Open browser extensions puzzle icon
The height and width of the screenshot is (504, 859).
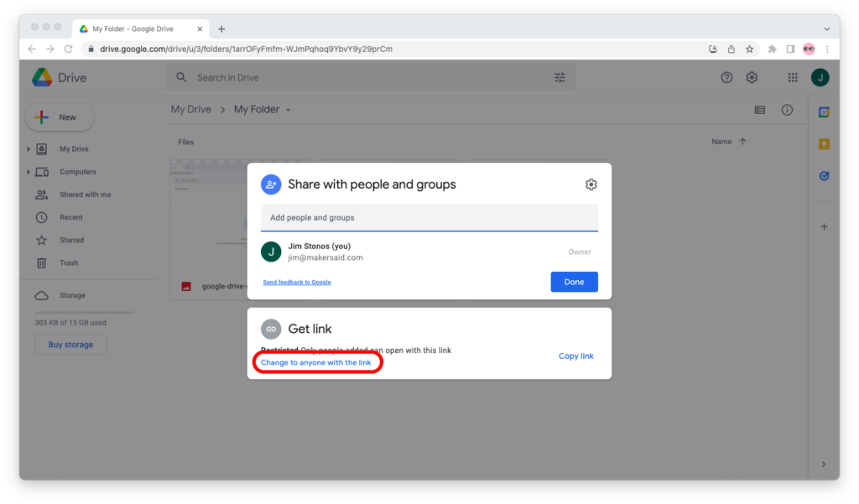point(772,49)
